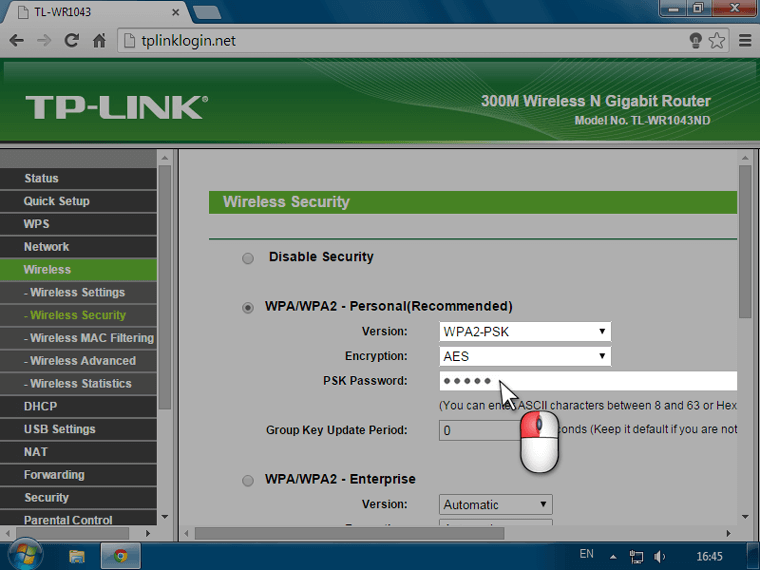Image resolution: width=760 pixels, height=570 pixels.
Task: Open Wireless MAC Filtering page
Action: pyautogui.click(x=91, y=338)
